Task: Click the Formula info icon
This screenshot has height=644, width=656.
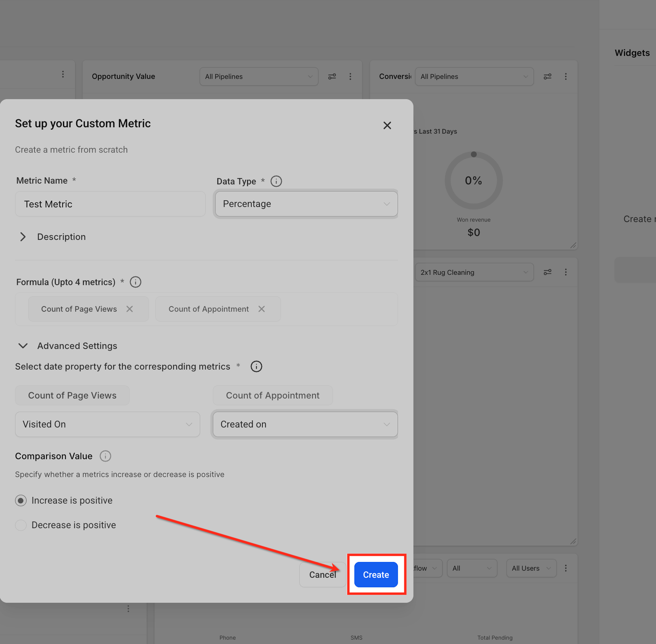Action: point(136,282)
